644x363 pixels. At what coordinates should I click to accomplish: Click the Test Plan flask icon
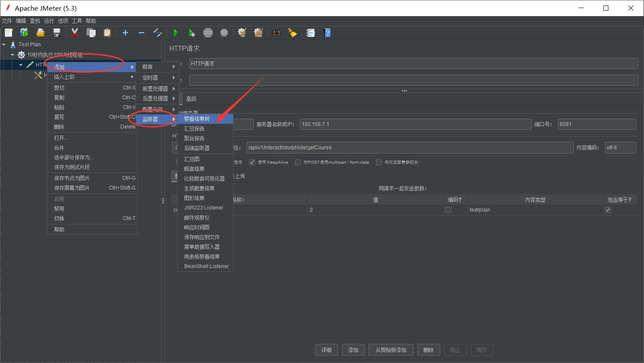tap(13, 44)
